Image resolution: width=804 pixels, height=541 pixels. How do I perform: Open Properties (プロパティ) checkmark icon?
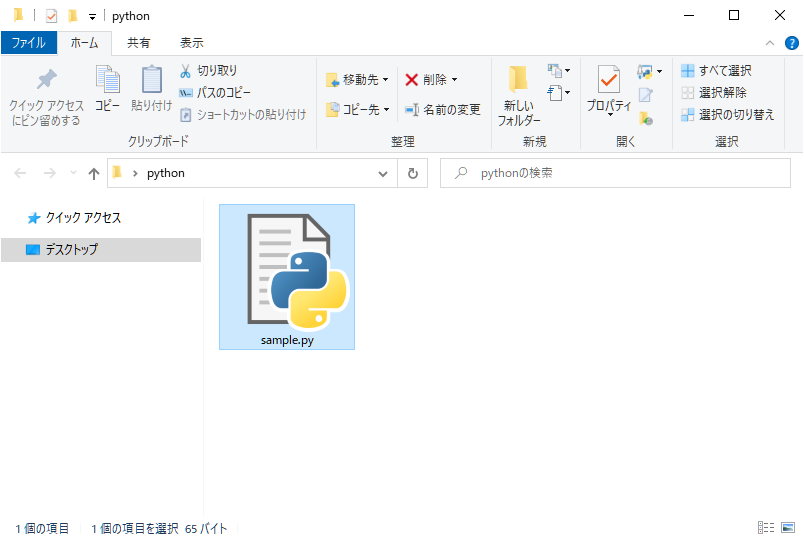[608, 88]
